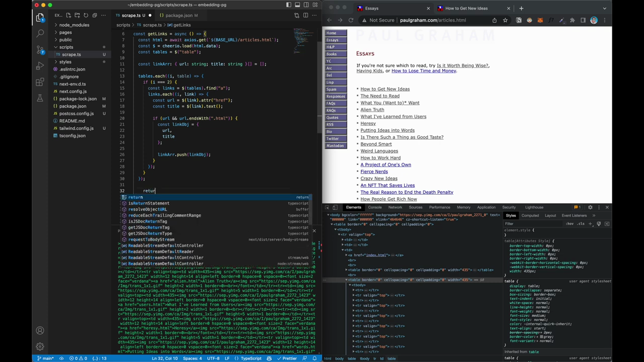Open changes compare icon in editor toolbar

tap(296, 16)
